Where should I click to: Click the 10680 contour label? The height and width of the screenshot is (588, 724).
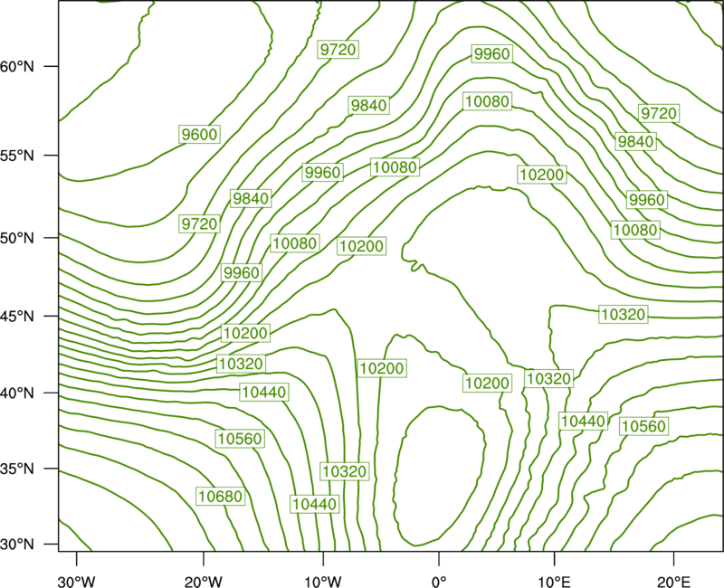pyautogui.click(x=220, y=496)
